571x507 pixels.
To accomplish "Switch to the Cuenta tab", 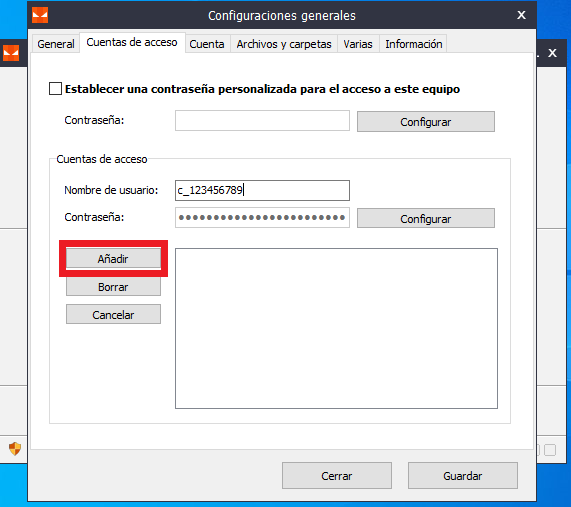I will 207,44.
